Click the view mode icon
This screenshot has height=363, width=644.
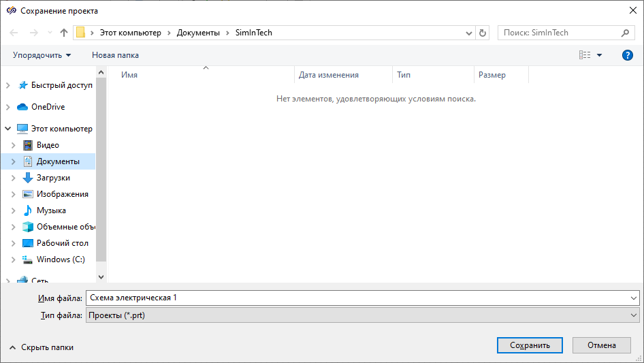pyautogui.click(x=584, y=55)
